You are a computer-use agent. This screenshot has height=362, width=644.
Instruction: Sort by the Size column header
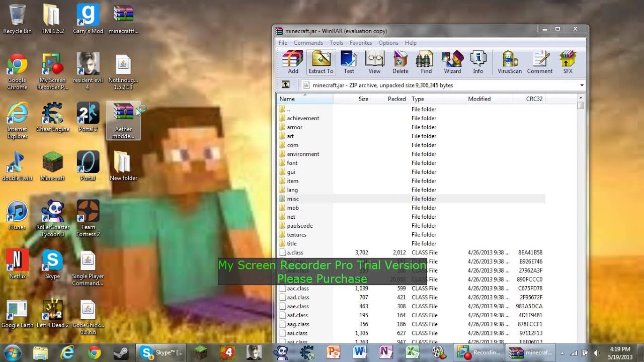[353, 99]
